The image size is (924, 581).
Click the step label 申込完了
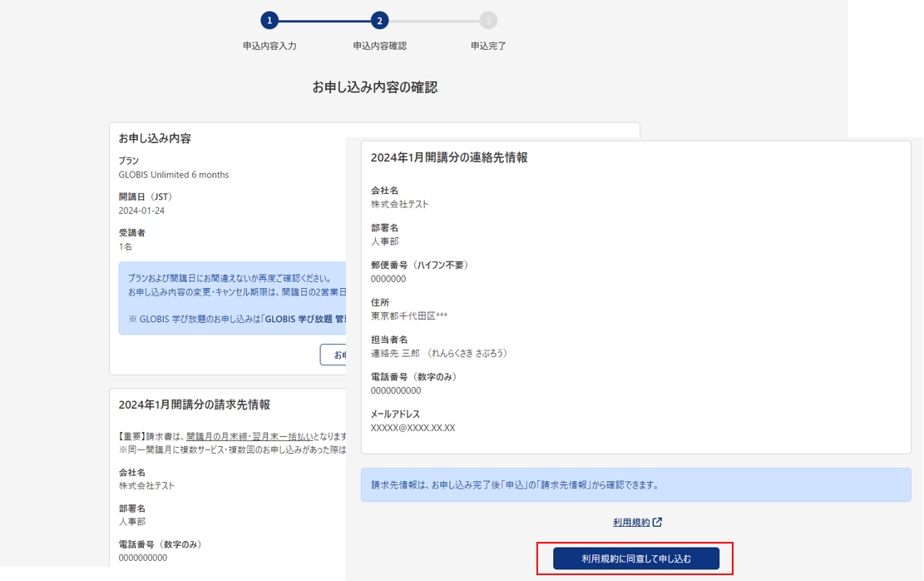(x=488, y=46)
